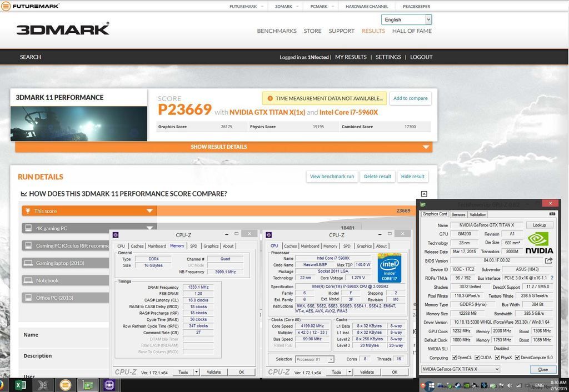The height and width of the screenshot is (392, 569).
Task: Click the Bus Interface question mark in GPU-Z
Action: (x=552, y=278)
